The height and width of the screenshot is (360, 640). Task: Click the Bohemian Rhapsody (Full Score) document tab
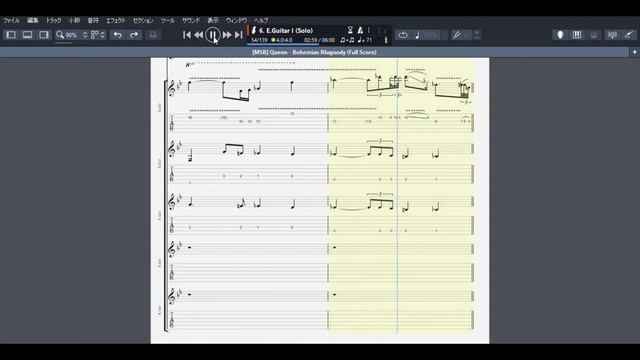314,52
